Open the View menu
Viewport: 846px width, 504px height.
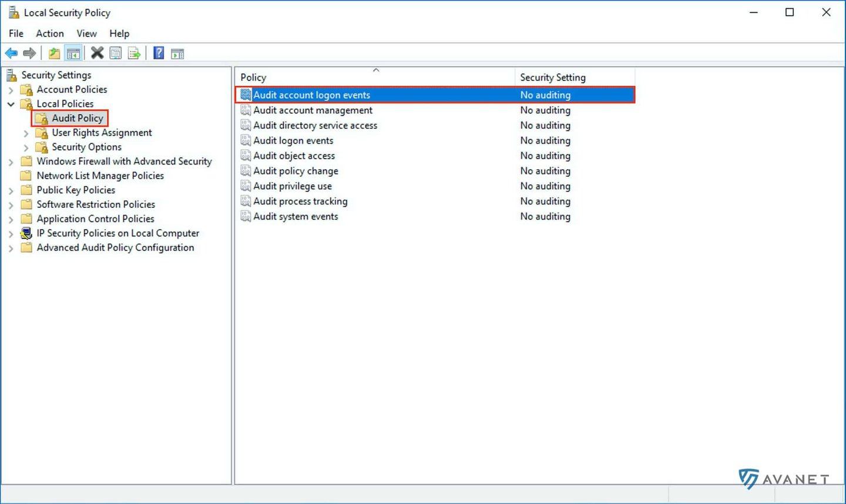click(86, 33)
